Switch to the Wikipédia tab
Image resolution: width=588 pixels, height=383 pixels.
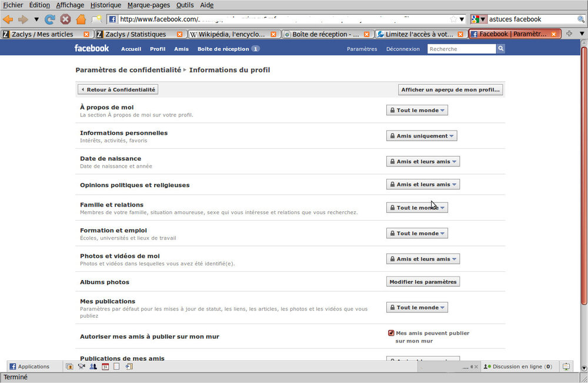coord(232,34)
